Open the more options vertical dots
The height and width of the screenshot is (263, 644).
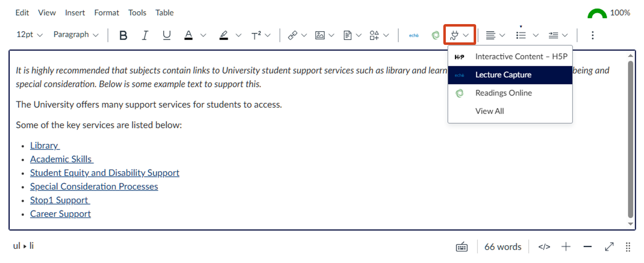(592, 35)
